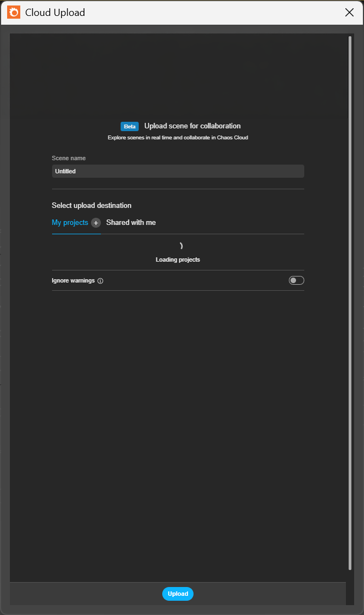The height and width of the screenshot is (615, 364).
Task: Show the Ignore warnings info icon
Action: coord(100,281)
